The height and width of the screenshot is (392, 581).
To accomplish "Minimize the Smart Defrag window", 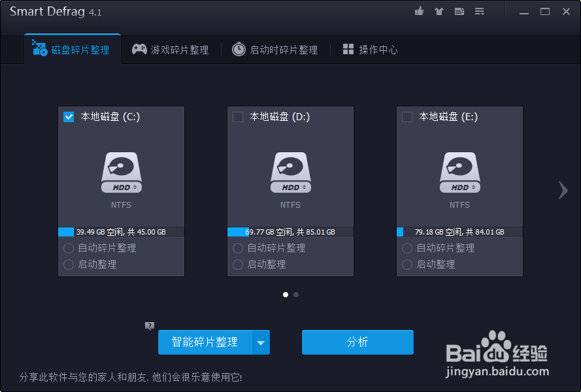I will tap(524, 12).
